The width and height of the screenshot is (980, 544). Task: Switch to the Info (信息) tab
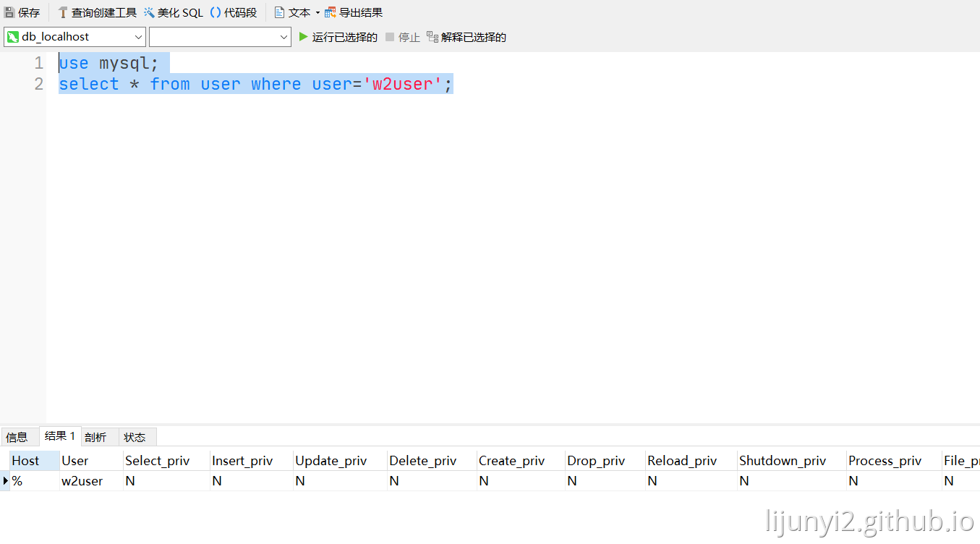[x=17, y=437]
